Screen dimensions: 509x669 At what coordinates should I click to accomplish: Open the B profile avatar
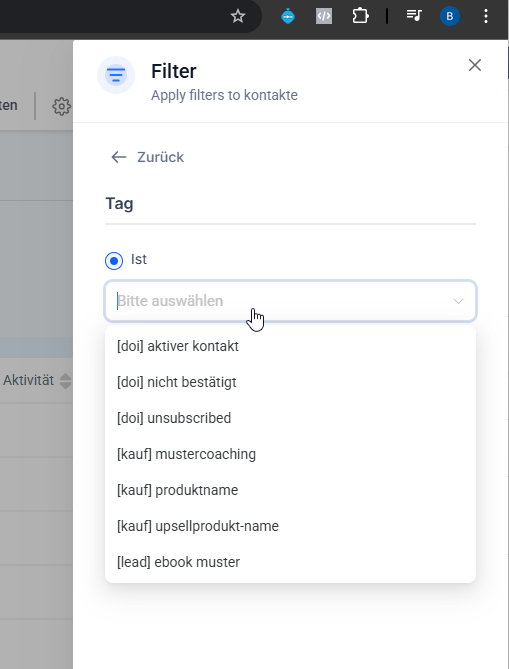tap(449, 16)
